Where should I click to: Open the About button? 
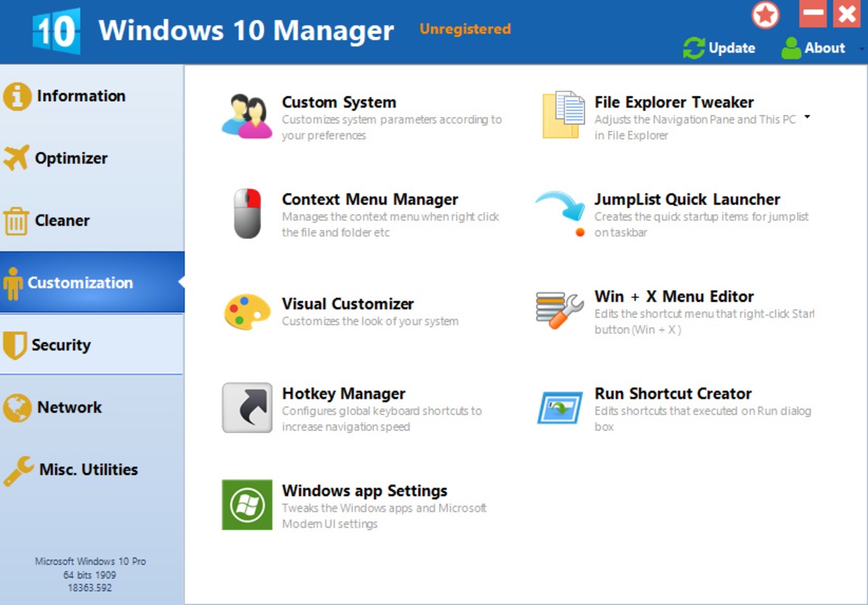(x=814, y=48)
